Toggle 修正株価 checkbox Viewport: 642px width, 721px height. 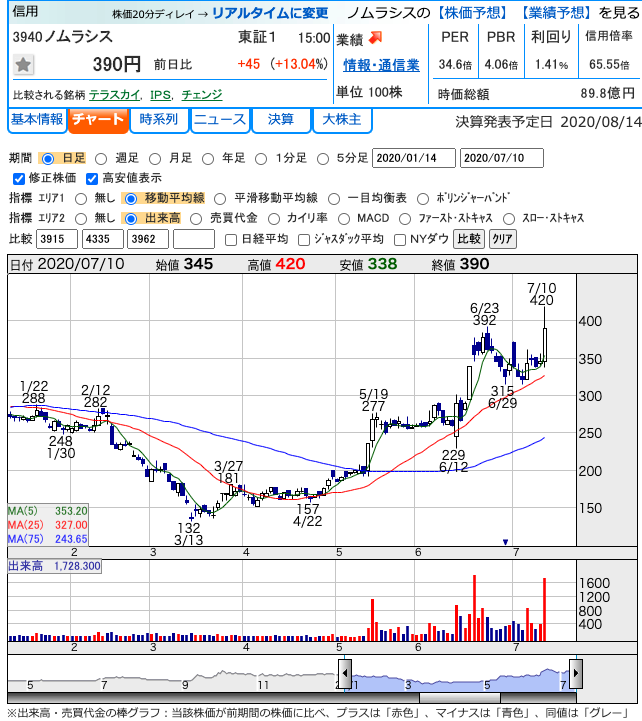tap(19, 178)
